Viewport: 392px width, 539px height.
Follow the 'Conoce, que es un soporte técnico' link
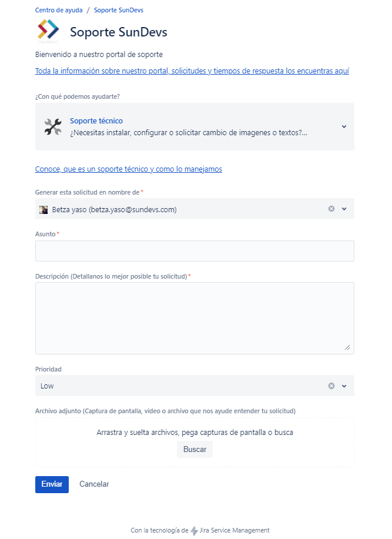pos(129,169)
